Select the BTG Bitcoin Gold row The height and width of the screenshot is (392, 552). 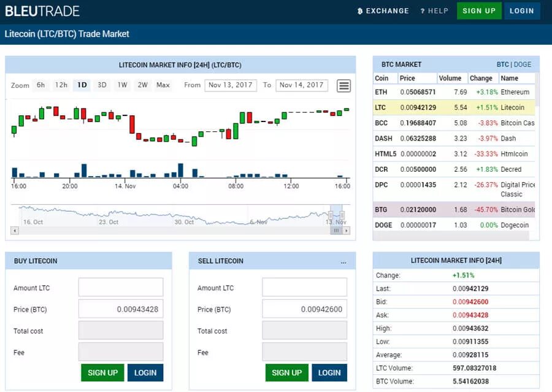tap(454, 210)
